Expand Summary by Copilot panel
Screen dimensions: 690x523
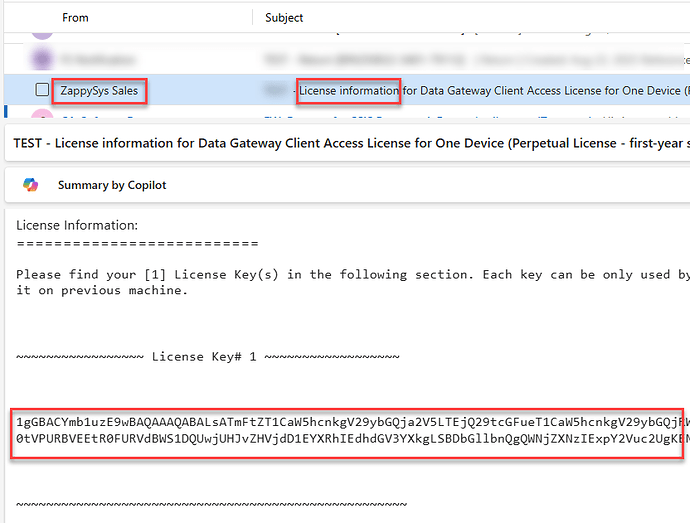pyautogui.click(x=347, y=185)
